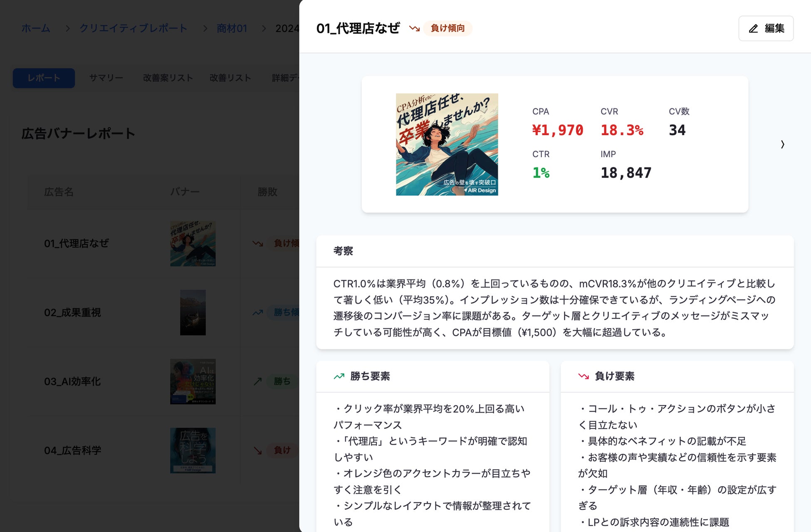Viewport: 811px width, 532px height.
Task: Open ホーム breadcrumb link
Action: click(x=36, y=28)
